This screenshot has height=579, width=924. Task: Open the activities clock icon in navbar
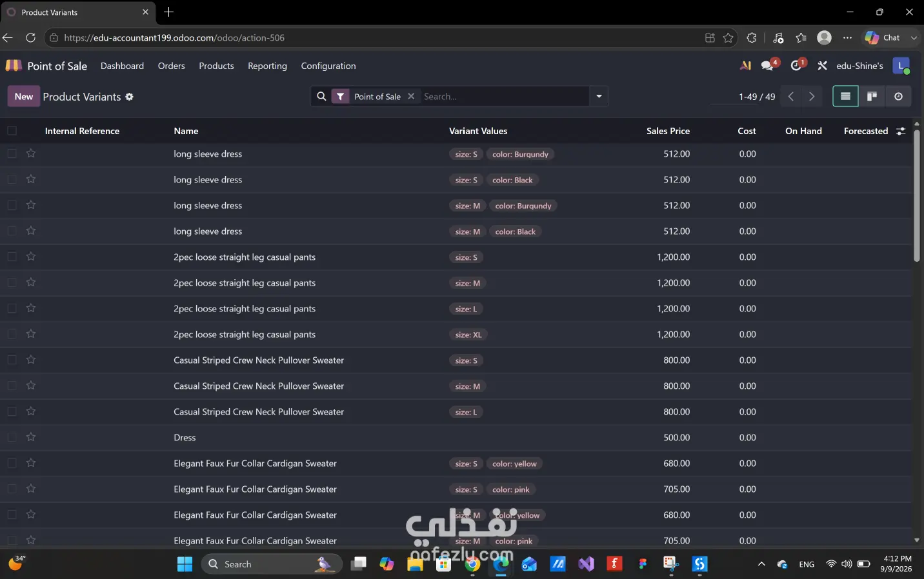coord(797,66)
